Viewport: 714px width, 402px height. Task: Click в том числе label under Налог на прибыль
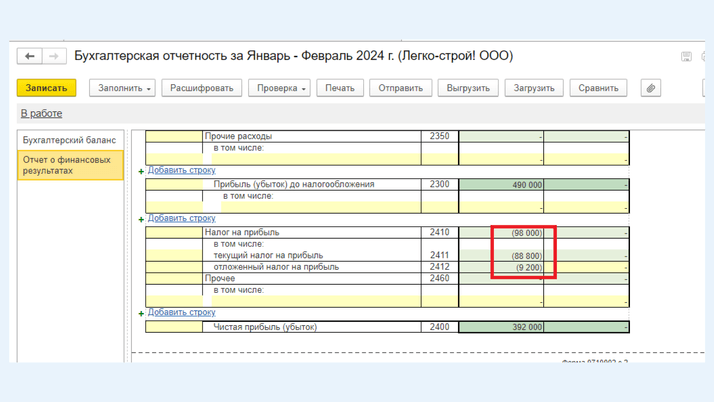tap(238, 244)
